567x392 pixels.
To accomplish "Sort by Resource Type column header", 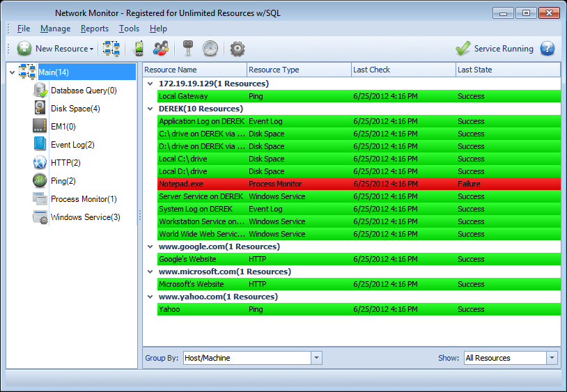I will tap(299, 70).
